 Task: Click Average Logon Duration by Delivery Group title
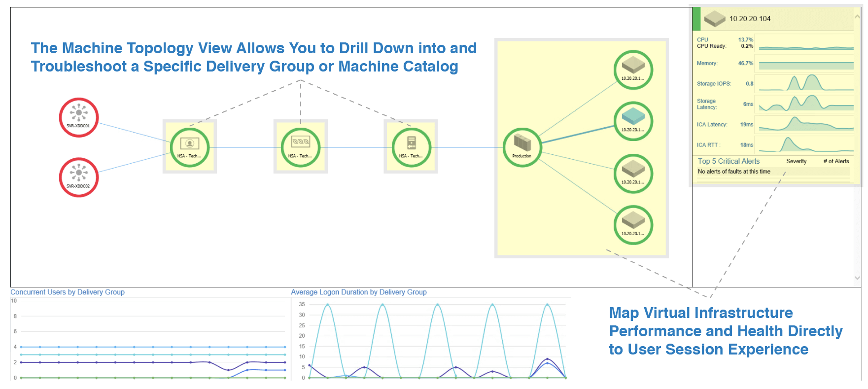pos(359,292)
